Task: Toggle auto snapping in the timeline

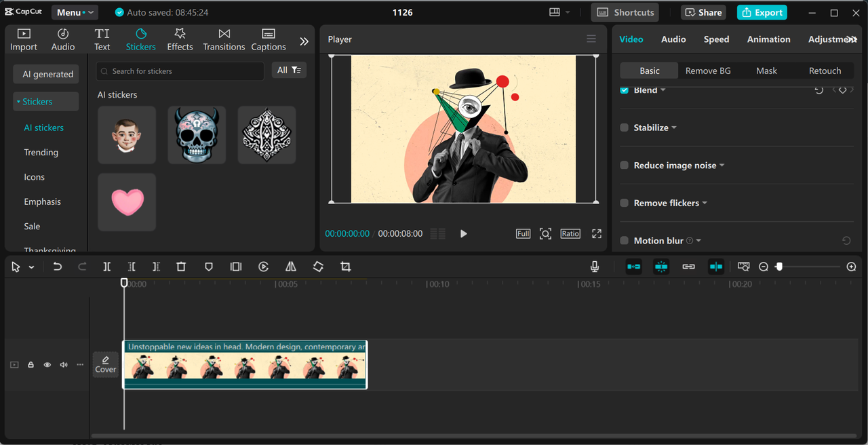Action: point(661,267)
